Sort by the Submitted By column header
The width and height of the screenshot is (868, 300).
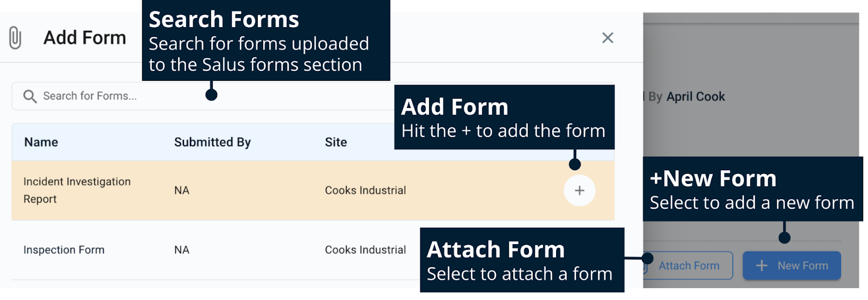[212, 142]
